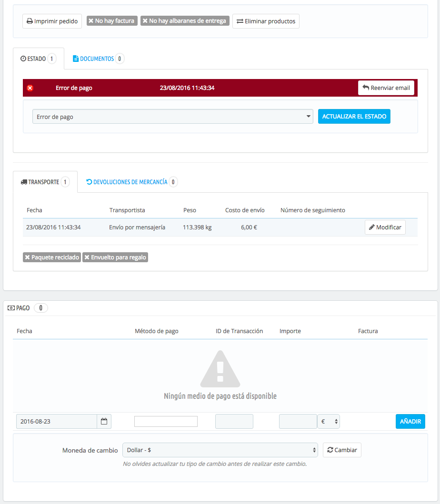440x504 pixels.
Task: Click weight value '113.398 kg'
Action: [x=197, y=227]
